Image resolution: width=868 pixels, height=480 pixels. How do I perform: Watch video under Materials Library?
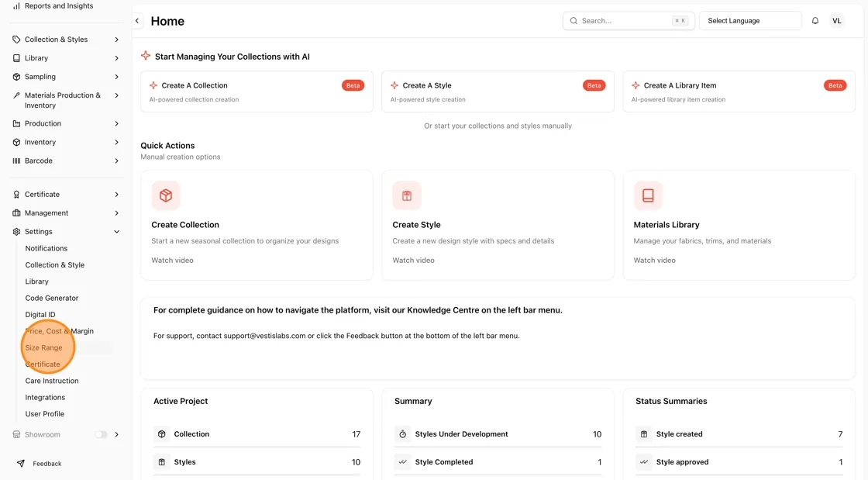click(x=654, y=261)
